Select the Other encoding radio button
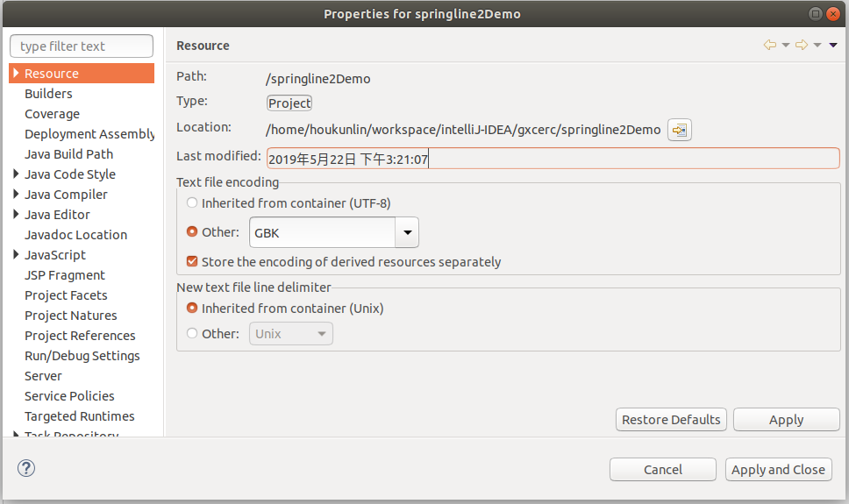 tap(192, 231)
